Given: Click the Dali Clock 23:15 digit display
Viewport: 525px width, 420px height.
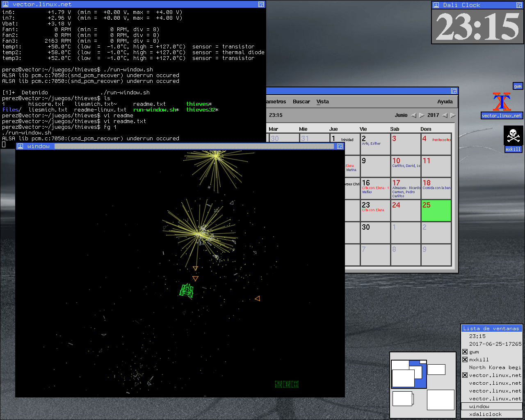Looking at the screenshot, I should pyautogui.click(x=477, y=27).
